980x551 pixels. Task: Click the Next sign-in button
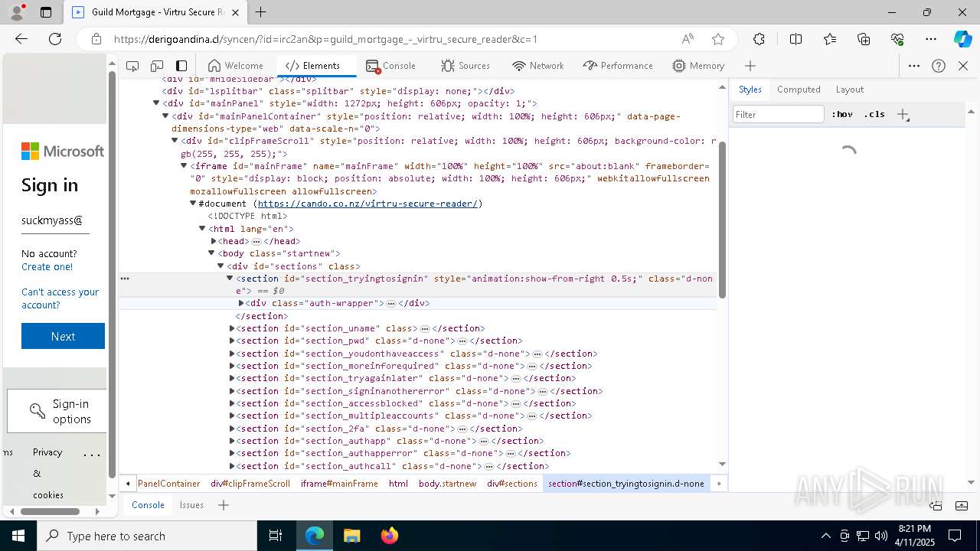pos(63,336)
